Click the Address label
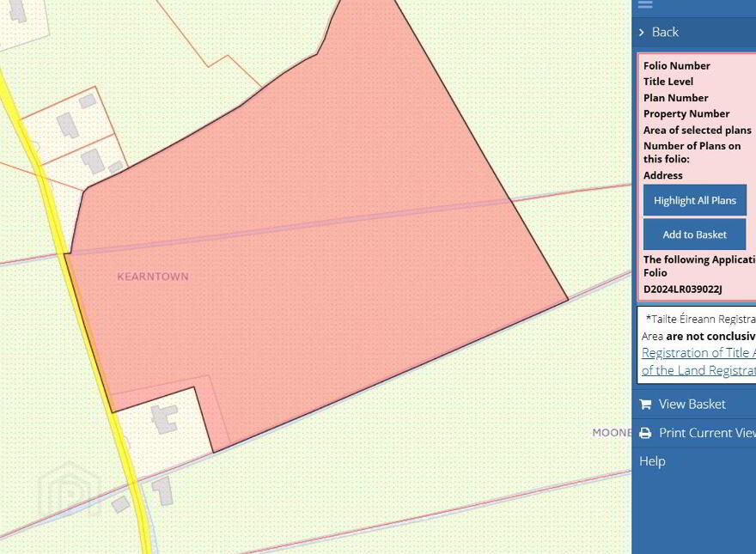 [663, 175]
